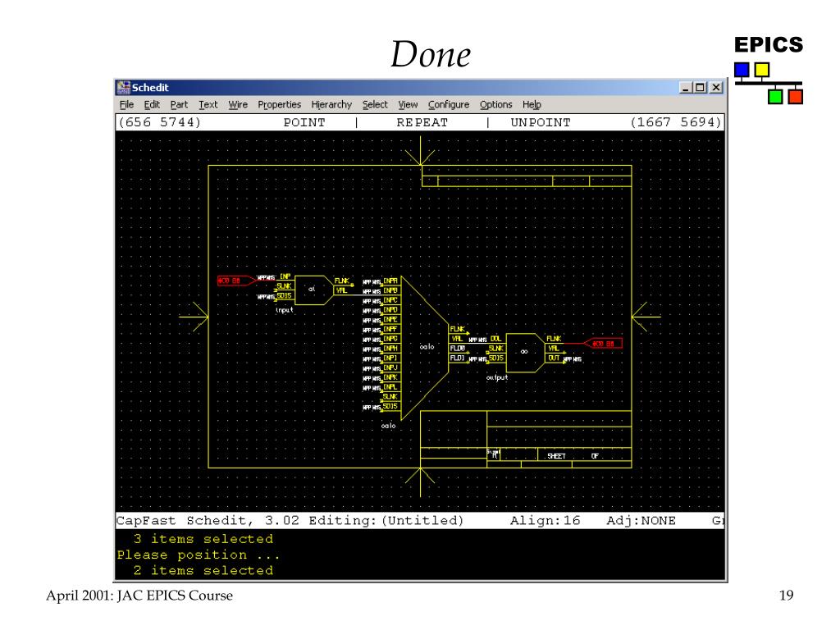Viewport: 840px width, 630px height.
Task: Click the '2 items selected' message line
Action: pyautogui.click(x=203, y=571)
